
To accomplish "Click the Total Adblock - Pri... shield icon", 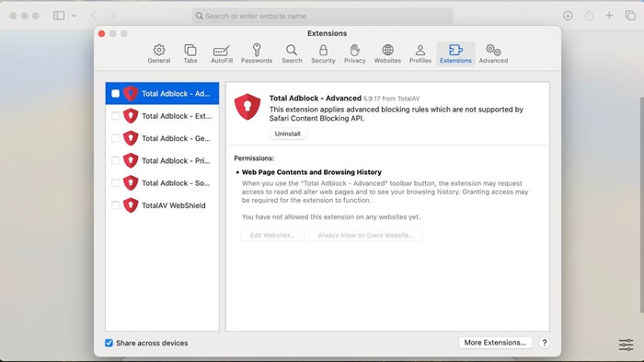I will coord(131,161).
